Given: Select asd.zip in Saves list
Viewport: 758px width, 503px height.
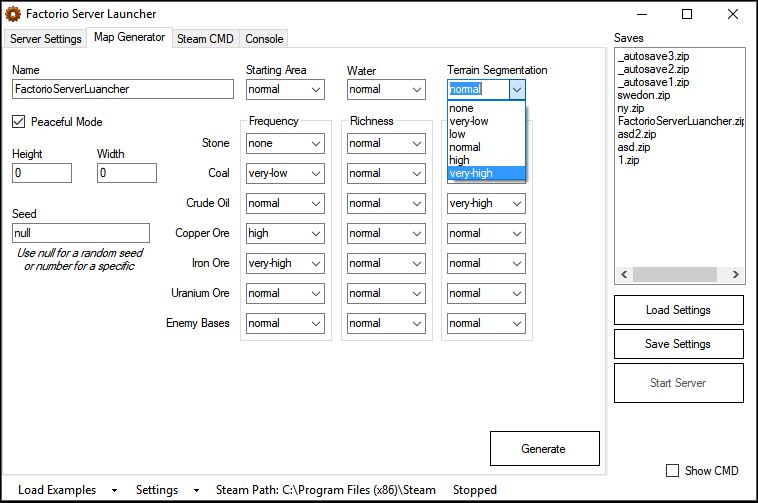Looking at the screenshot, I should (634, 147).
